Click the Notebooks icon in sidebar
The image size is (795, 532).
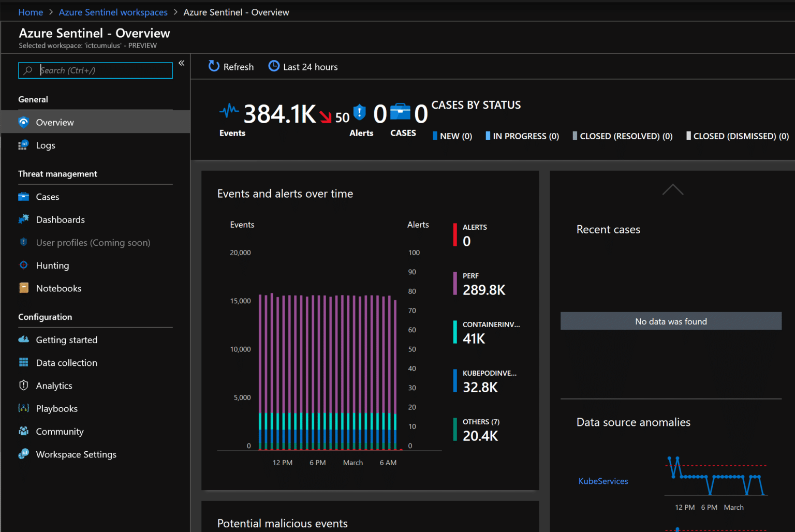point(23,288)
